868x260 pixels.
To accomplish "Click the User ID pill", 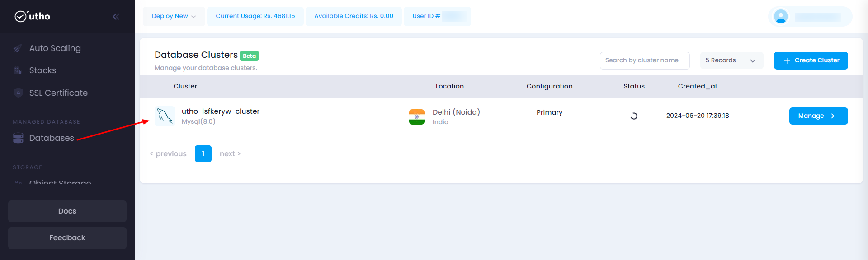I will click(x=437, y=16).
